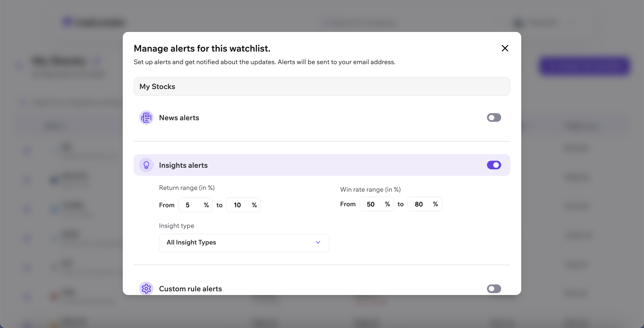Click the Insights alerts lightbulb icon
Screen dimensions: 644x328
[146, 165]
